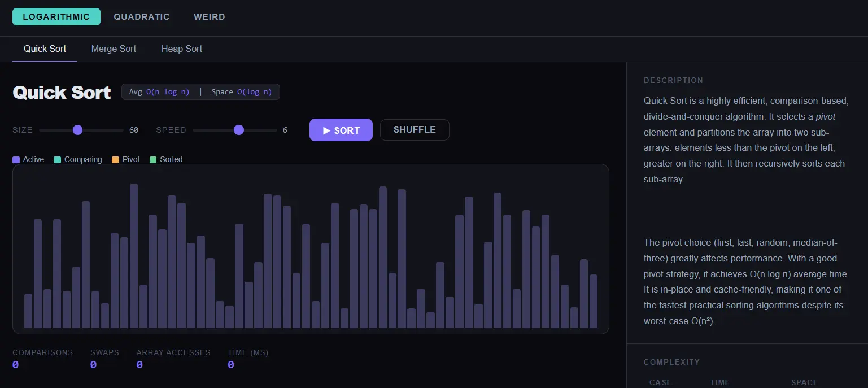Click the SIZE label beside slider
Viewport: 868px width, 388px height.
click(23, 130)
